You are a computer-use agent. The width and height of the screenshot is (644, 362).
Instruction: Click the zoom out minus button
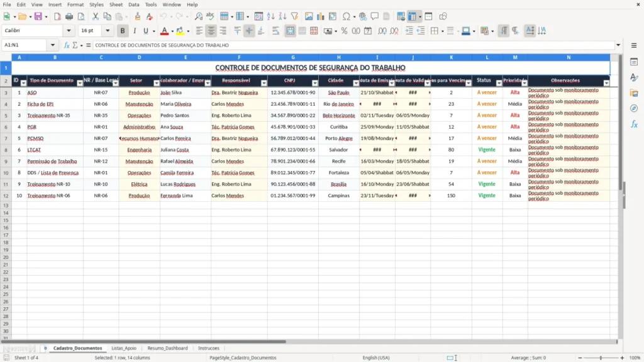coord(580,358)
